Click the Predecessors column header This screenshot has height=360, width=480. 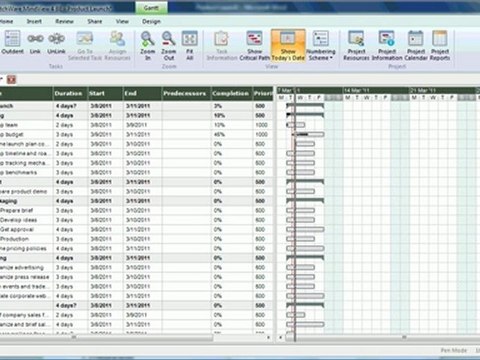(186, 94)
